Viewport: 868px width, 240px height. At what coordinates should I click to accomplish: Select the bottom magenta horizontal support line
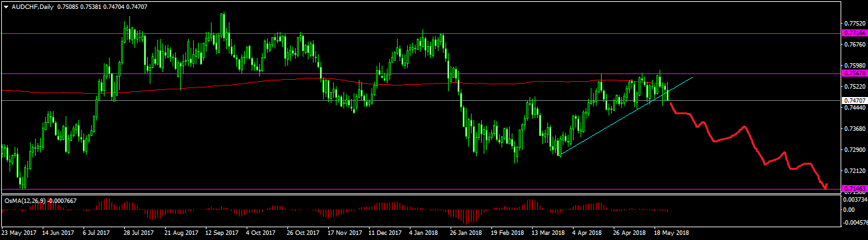[x=421, y=189]
